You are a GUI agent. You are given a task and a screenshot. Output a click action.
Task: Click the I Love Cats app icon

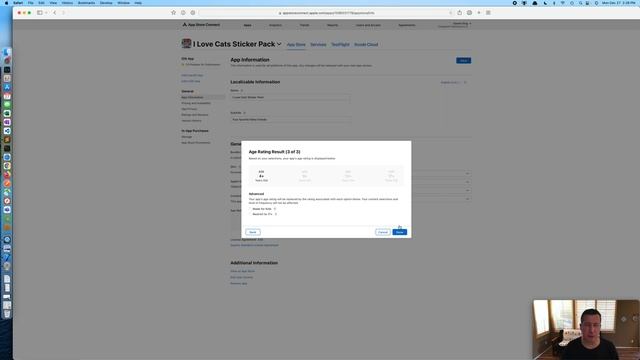[x=186, y=44]
